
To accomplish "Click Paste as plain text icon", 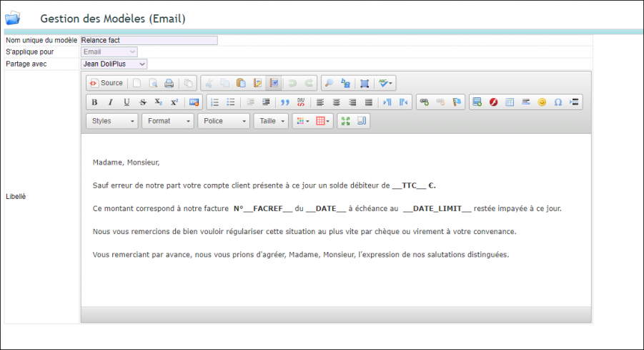I will coord(257,83).
